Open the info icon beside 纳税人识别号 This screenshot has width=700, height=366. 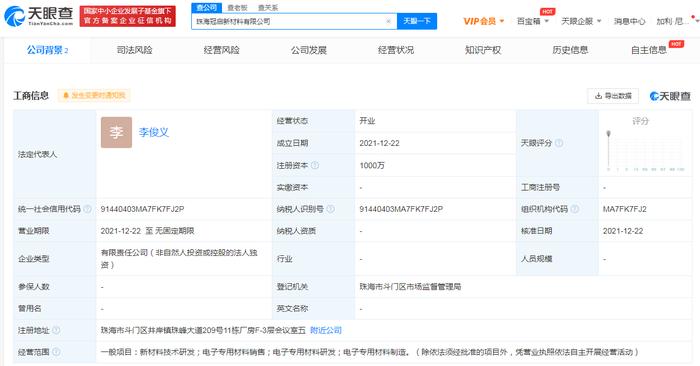330,209
